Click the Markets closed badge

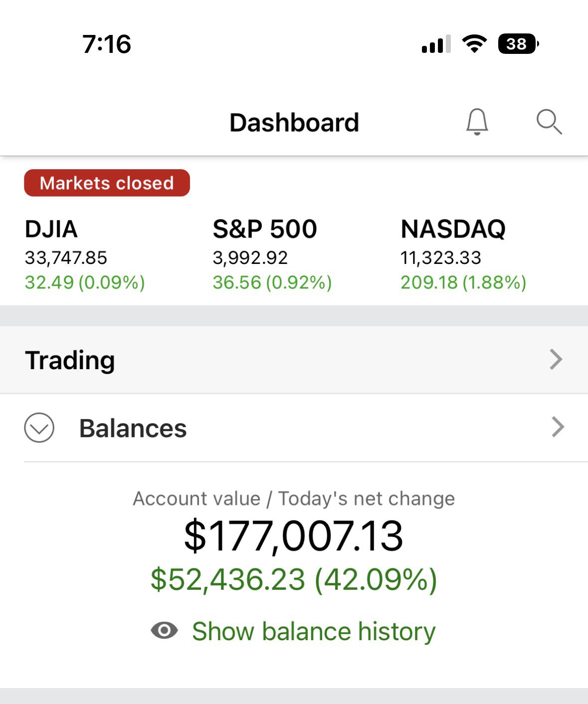tap(107, 183)
